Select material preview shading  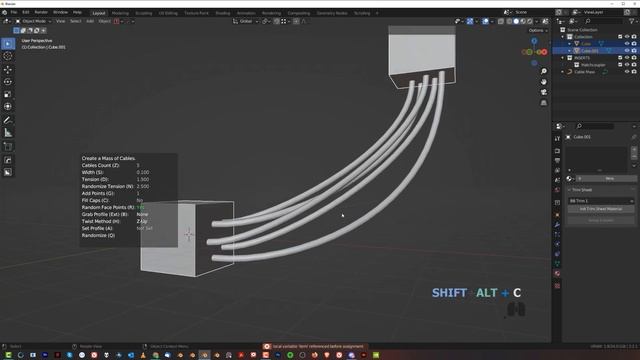pos(523,21)
